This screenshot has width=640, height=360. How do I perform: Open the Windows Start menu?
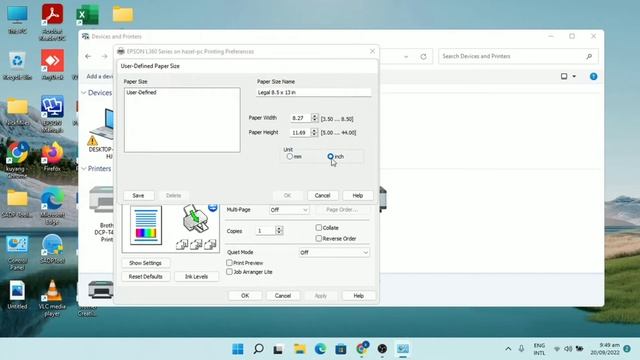coord(238,349)
